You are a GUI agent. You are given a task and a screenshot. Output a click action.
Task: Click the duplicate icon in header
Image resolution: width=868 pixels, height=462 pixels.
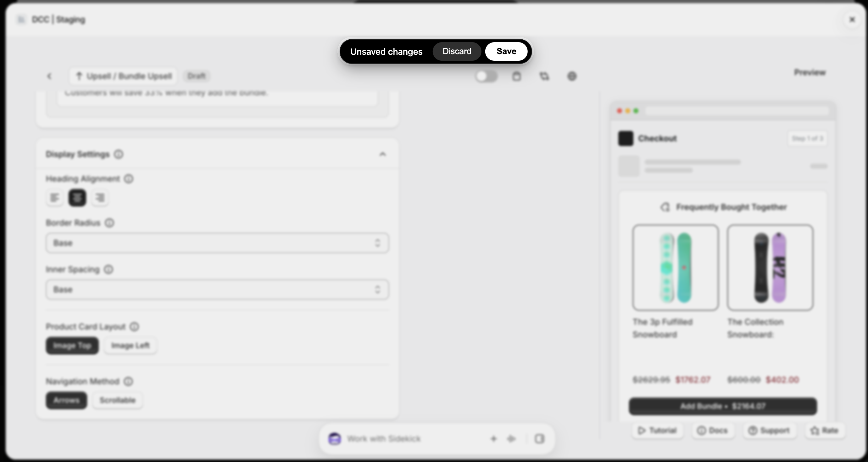click(x=544, y=76)
